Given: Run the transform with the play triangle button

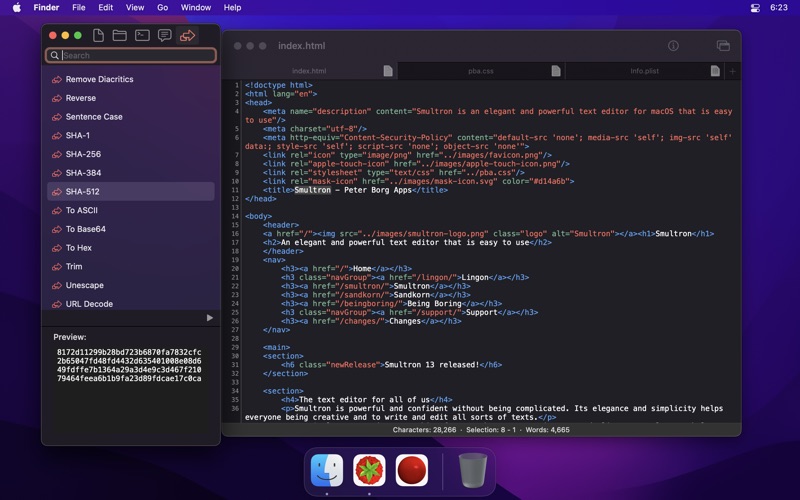Looking at the screenshot, I should pos(209,318).
